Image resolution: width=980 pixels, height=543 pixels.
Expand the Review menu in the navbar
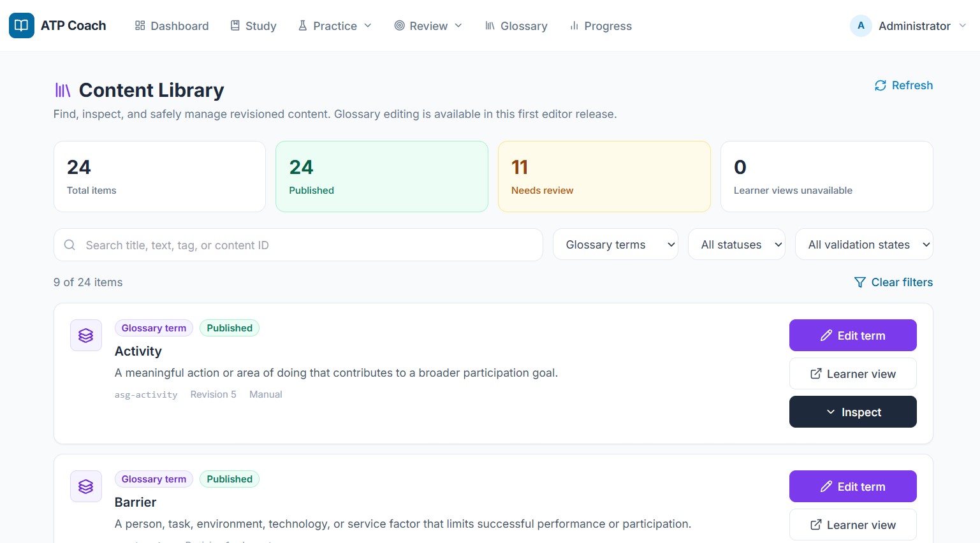(428, 25)
